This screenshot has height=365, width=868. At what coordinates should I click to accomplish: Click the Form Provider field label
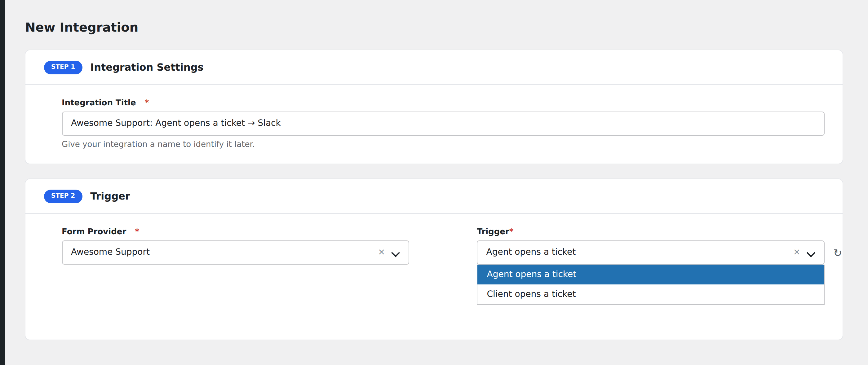tap(94, 231)
